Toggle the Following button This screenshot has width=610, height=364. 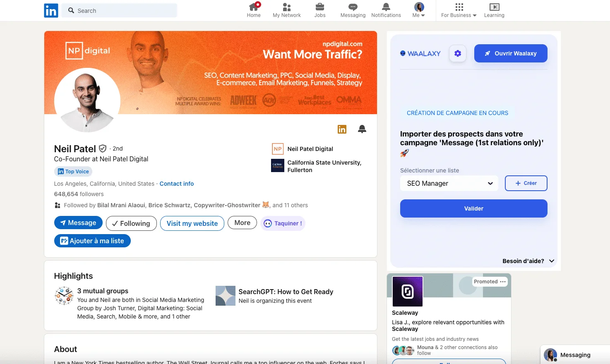coord(131,223)
